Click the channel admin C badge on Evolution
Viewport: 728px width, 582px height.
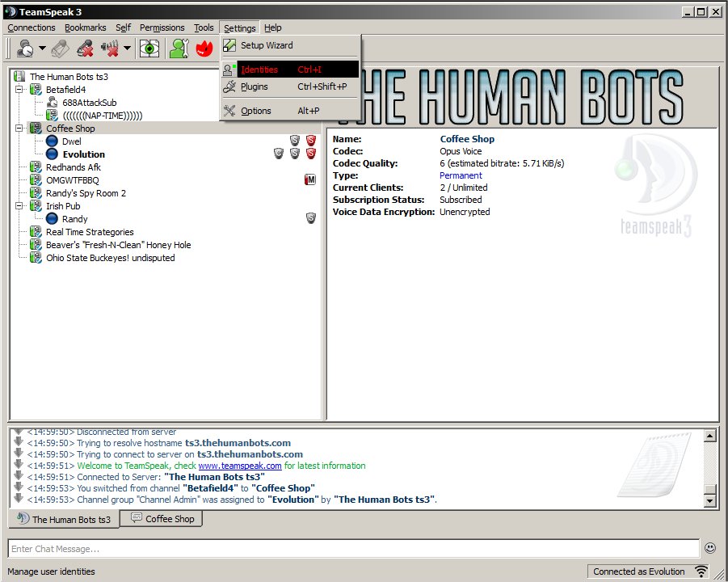[x=279, y=154]
